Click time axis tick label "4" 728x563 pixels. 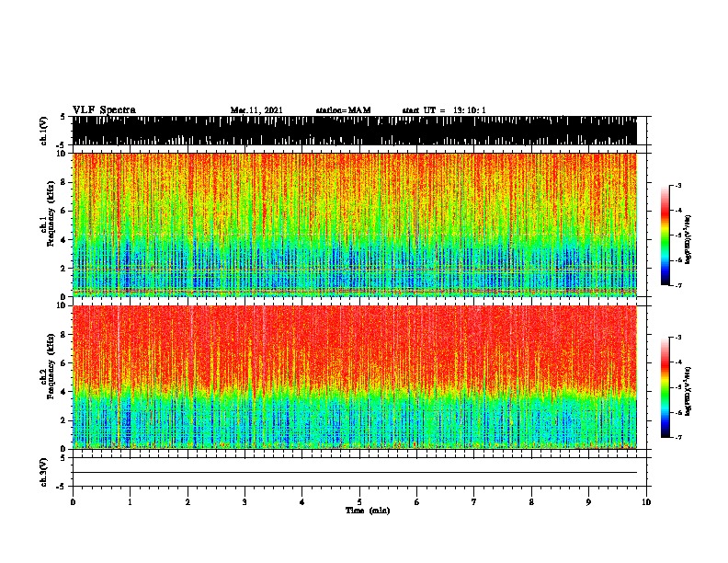(x=302, y=502)
